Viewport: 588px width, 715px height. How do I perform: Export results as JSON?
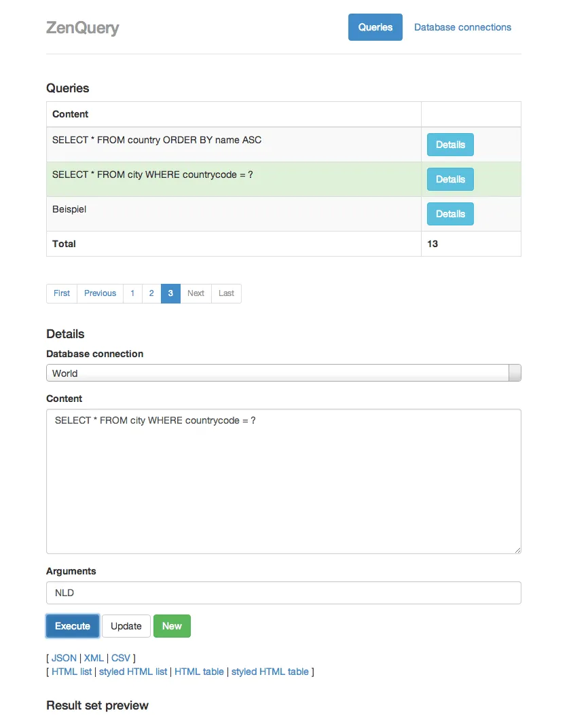(64, 658)
